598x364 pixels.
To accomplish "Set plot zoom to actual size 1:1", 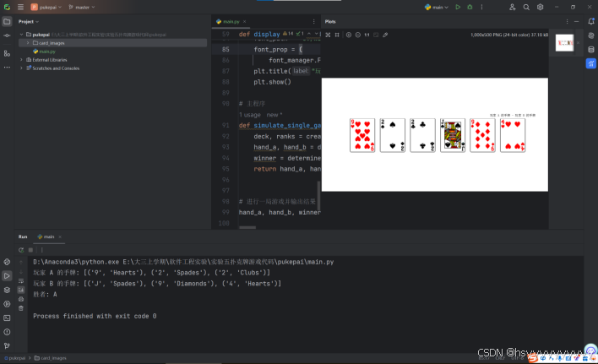I will coord(367,35).
